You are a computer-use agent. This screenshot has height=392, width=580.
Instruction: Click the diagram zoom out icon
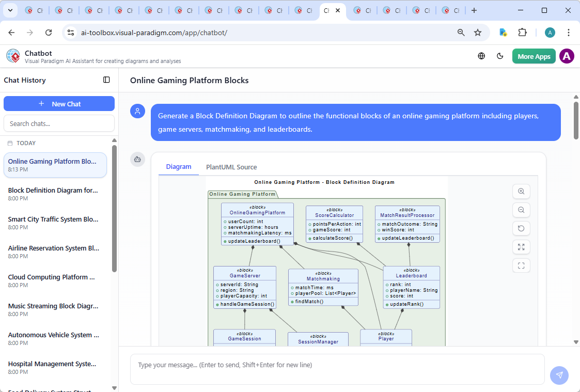tap(521, 210)
